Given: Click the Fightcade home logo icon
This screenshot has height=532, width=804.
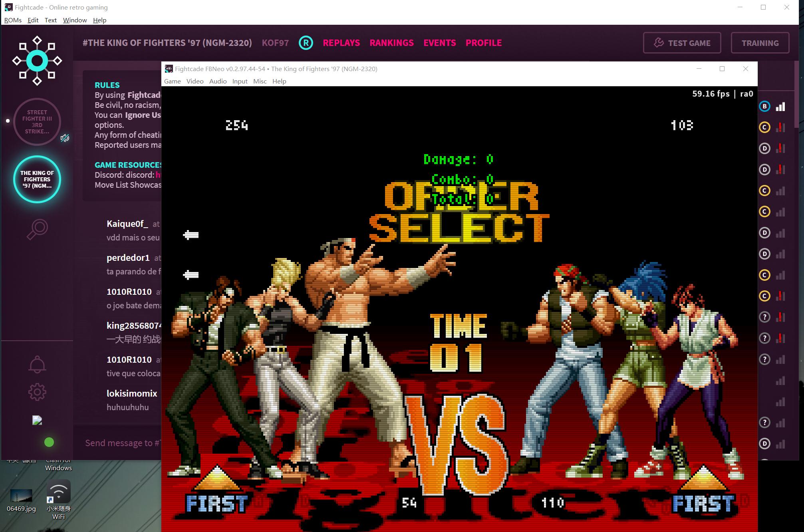Looking at the screenshot, I should click(x=37, y=61).
